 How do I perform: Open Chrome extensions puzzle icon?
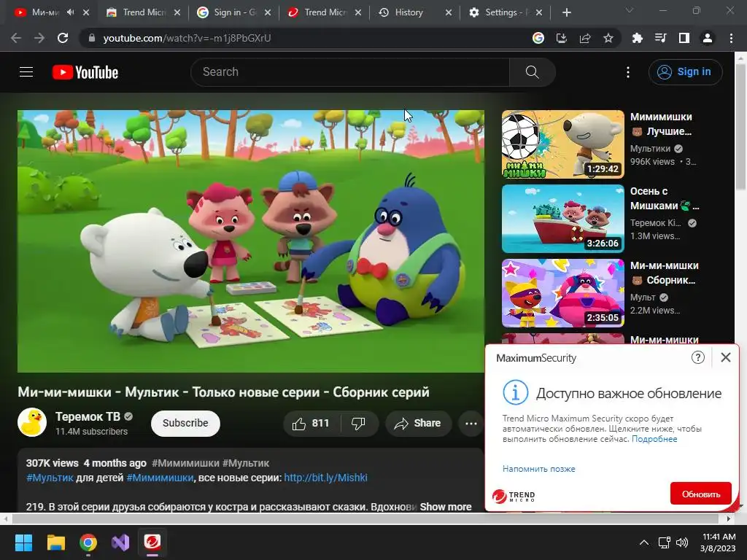point(637,38)
